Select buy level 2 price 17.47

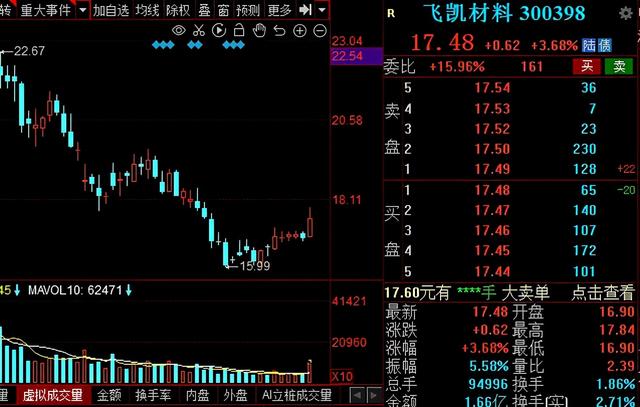(x=493, y=211)
